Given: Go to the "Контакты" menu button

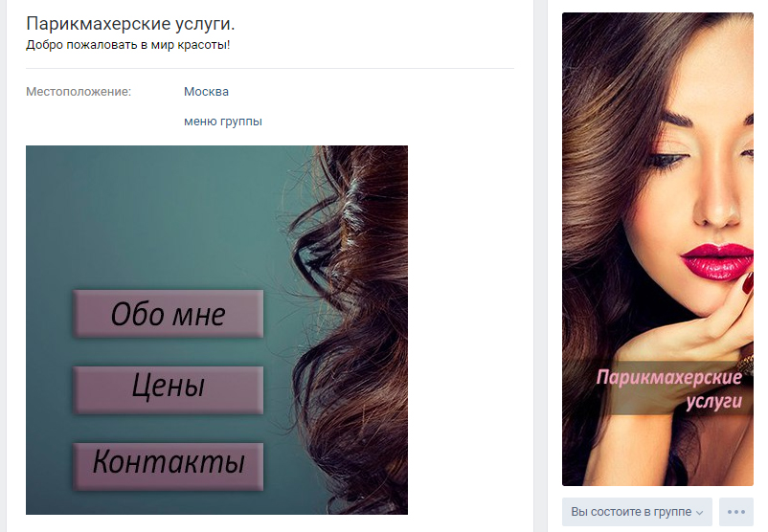Looking at the screenshot, I should point(168,466).
